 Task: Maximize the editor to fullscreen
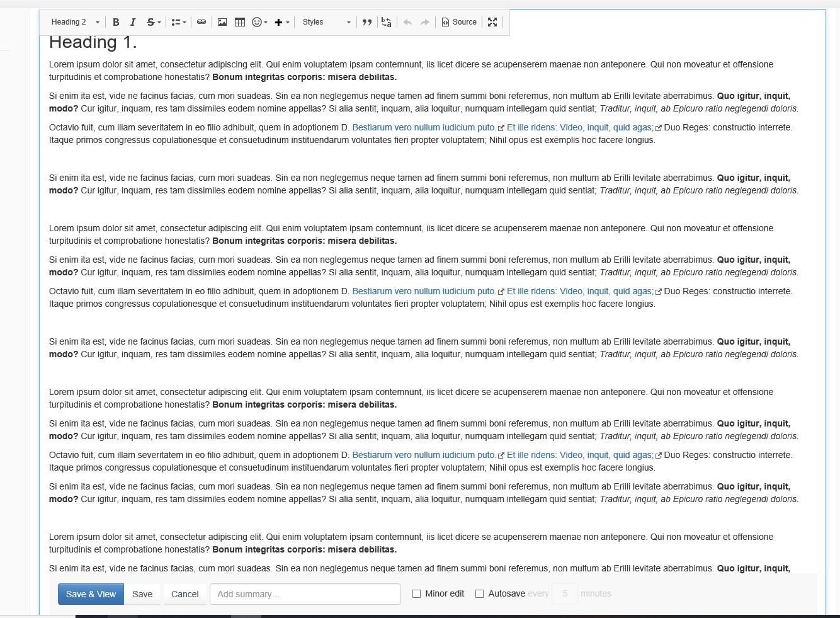tap(492, 22)
